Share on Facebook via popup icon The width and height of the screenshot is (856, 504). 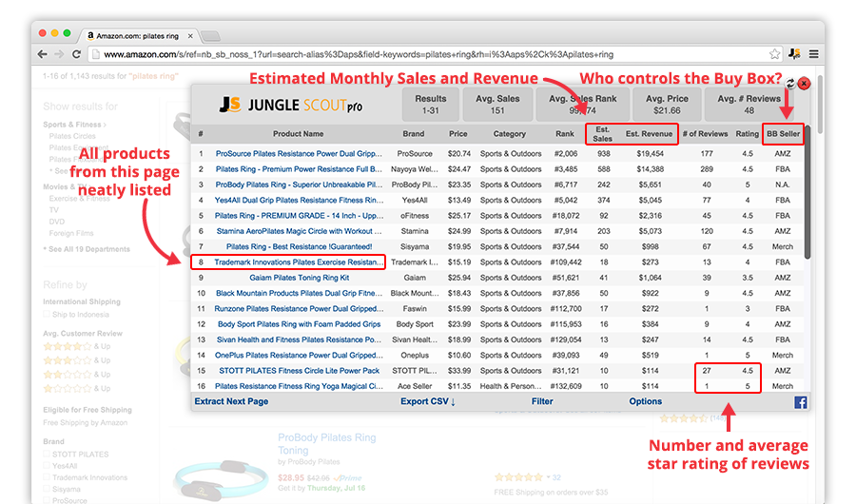tap(800, 402)
